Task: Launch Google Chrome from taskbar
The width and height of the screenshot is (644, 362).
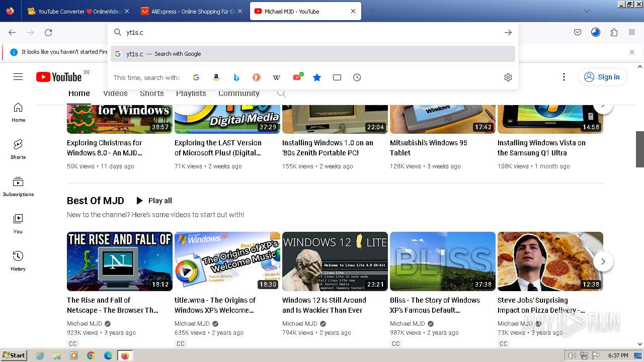Action: click(91, 355)
